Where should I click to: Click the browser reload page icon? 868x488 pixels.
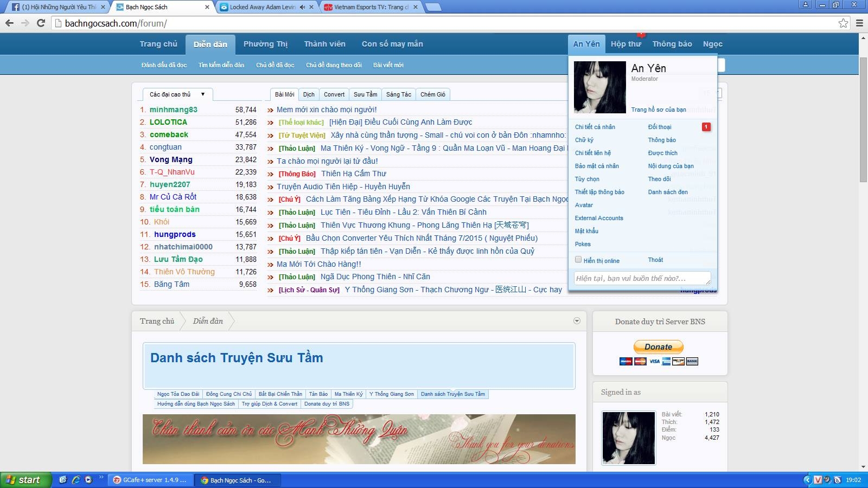[x=41, y=23]
